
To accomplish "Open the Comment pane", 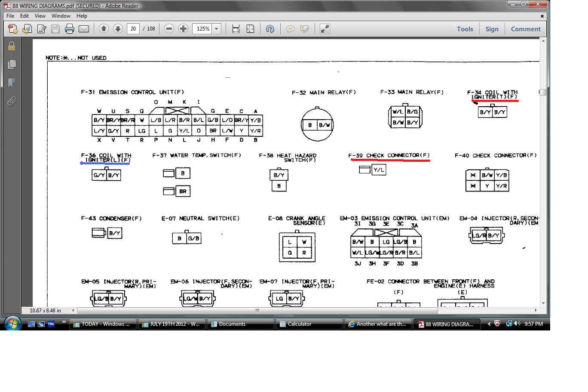I will coord(526,29).
